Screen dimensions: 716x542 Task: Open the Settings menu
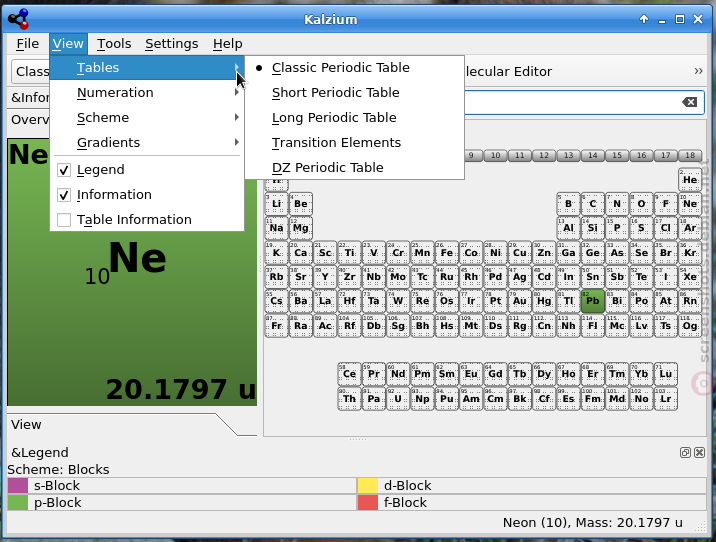pyautogui.click(x=172, y=44)
